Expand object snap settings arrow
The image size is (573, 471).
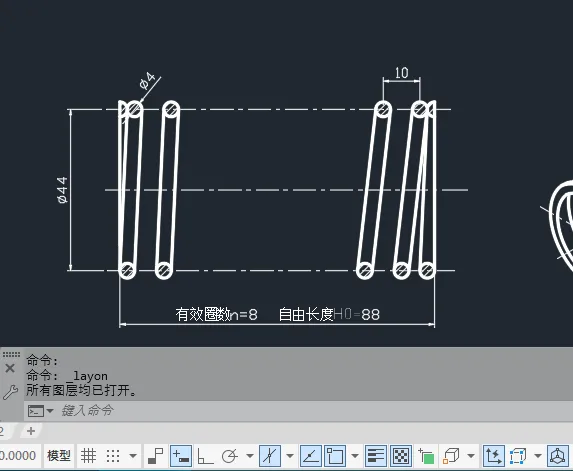point(354,456)
